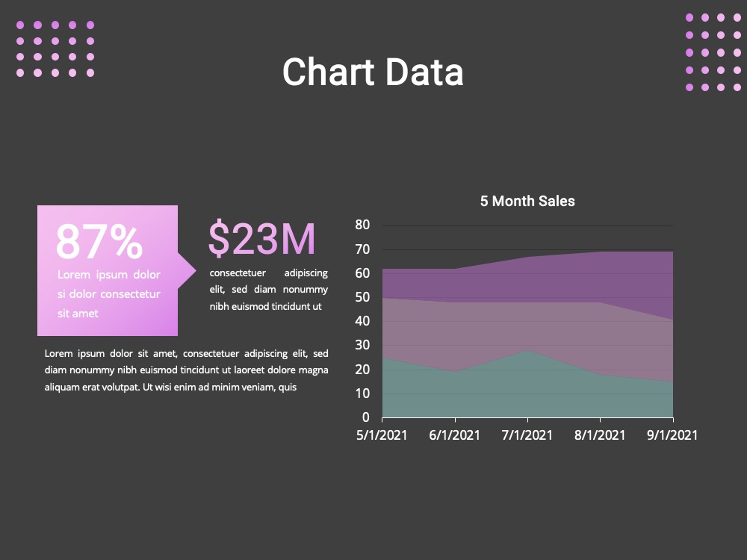Click the top-left pink dot grid decoration
This screenshot has height=560, width=747.
coord(55,49)
